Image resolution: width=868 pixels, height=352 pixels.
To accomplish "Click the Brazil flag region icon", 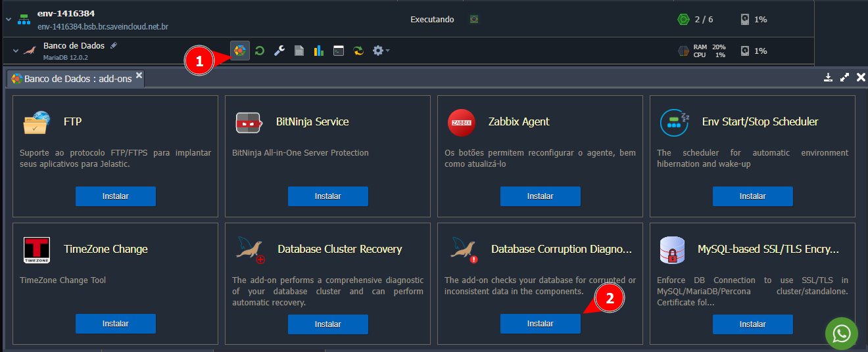I will tap(474, 20).
